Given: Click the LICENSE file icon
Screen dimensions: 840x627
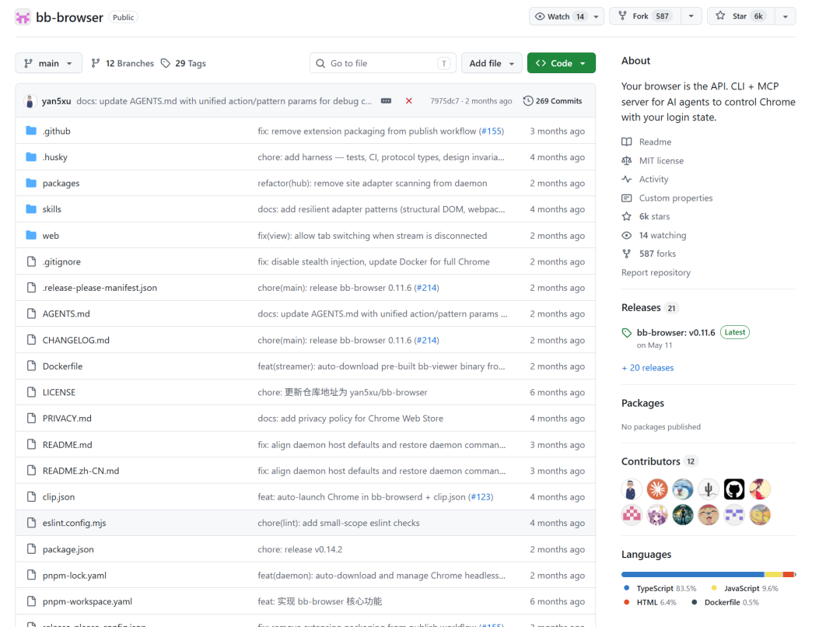Looking at the screenshot, I should click(x=32, y=392).
